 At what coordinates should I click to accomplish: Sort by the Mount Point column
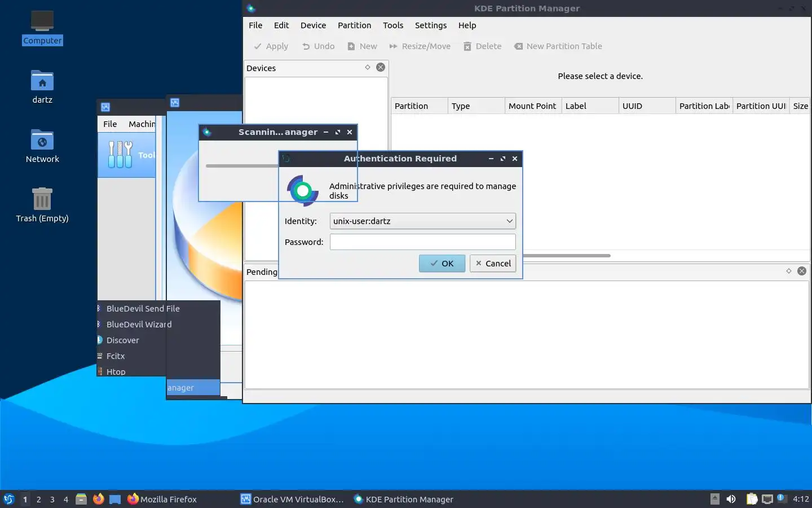coord(533,106)
